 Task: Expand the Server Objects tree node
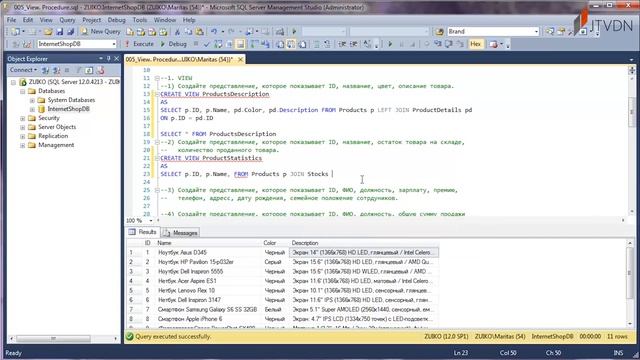pos(23,127)
